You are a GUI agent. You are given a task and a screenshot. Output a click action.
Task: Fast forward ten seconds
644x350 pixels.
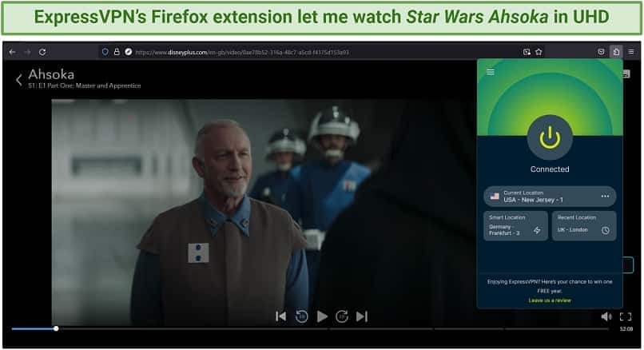[x=342, y=316]
